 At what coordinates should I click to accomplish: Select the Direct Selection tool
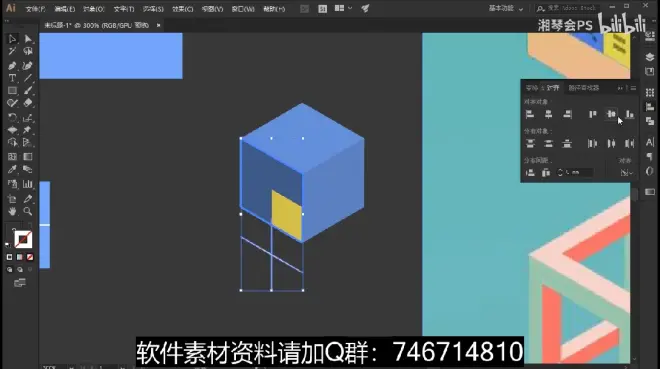coord(28,39)
